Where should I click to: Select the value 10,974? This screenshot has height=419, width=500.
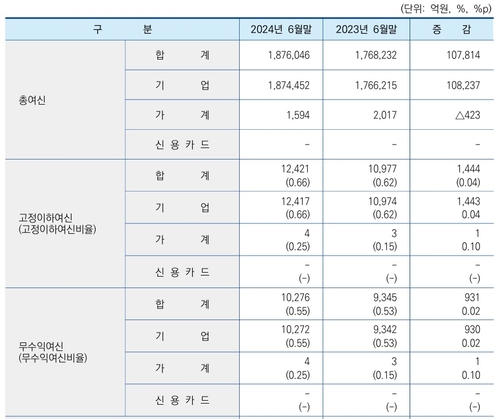pyautogui.click(x=383, y=201)
